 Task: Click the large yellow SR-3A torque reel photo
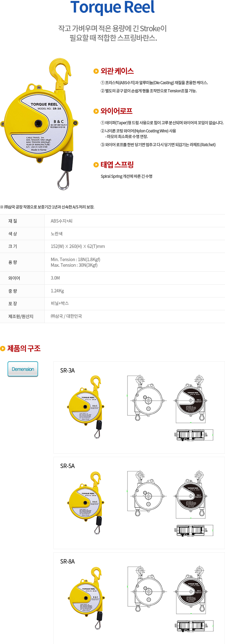[x=40, y=124]
